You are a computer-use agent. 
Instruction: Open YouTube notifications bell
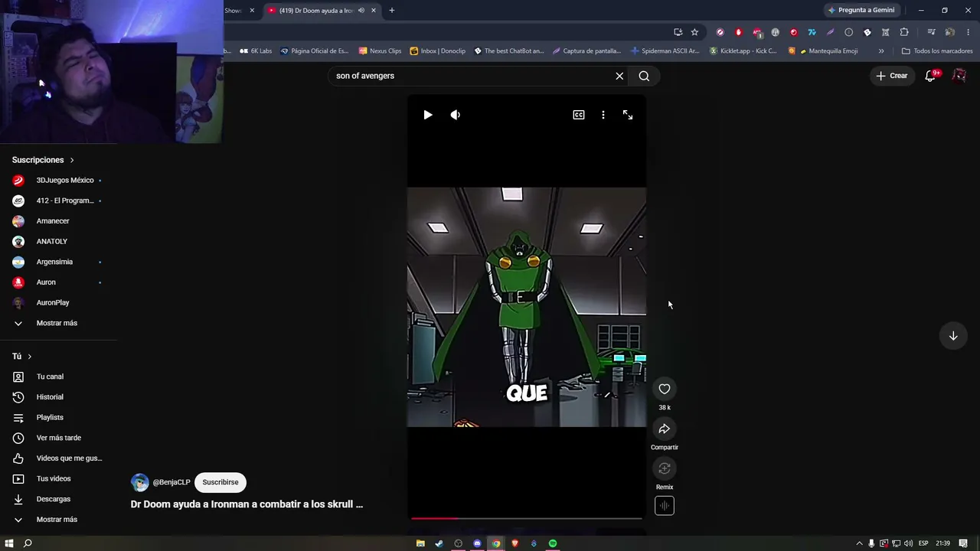pyautogui.click(x=931, y=76)
